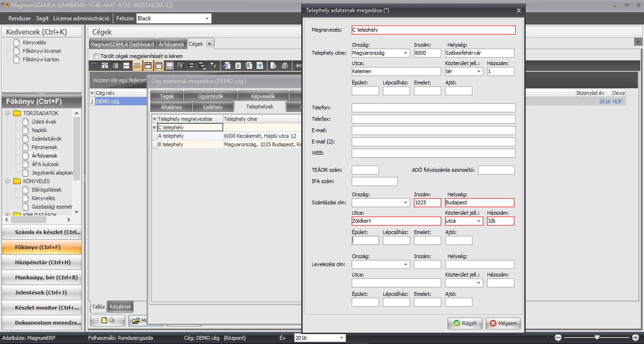Open the Telephely címe Ország dropdown

(406, 53)
